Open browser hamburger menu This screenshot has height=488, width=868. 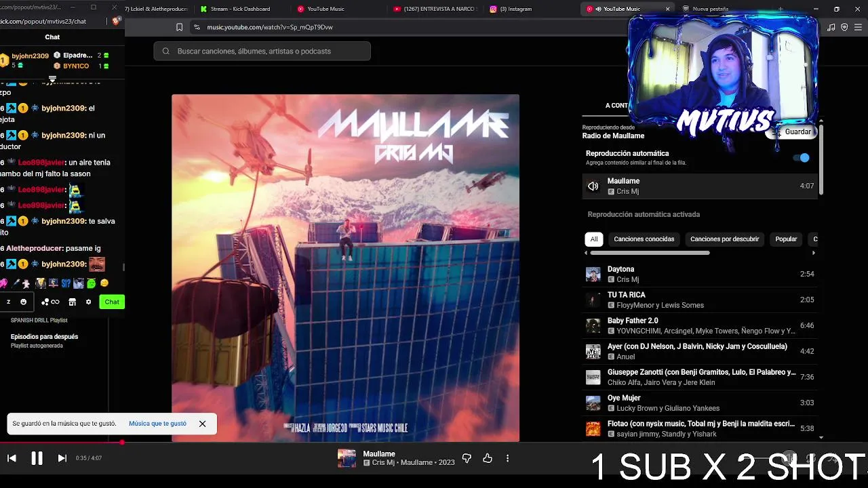click(x=858, y=27)
